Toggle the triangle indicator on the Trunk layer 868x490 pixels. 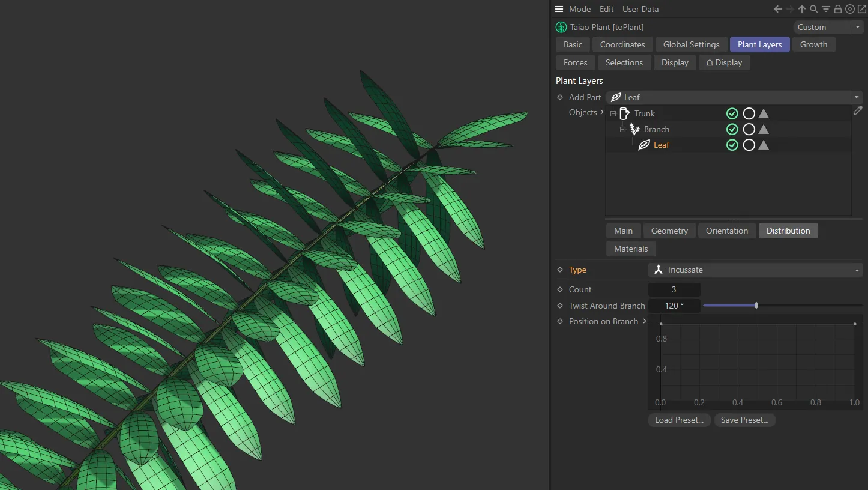pos(763,113)
